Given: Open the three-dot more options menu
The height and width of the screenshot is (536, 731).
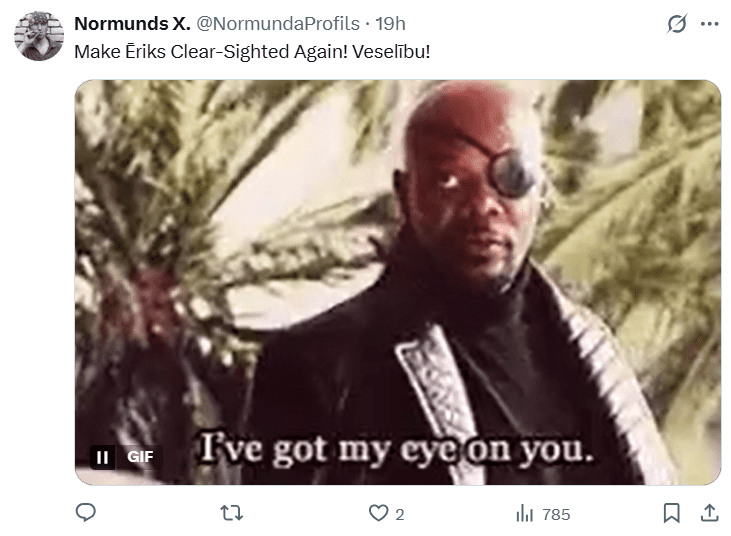Looking at the screenshot, I should pyautogui.click(x=710, y=24).
